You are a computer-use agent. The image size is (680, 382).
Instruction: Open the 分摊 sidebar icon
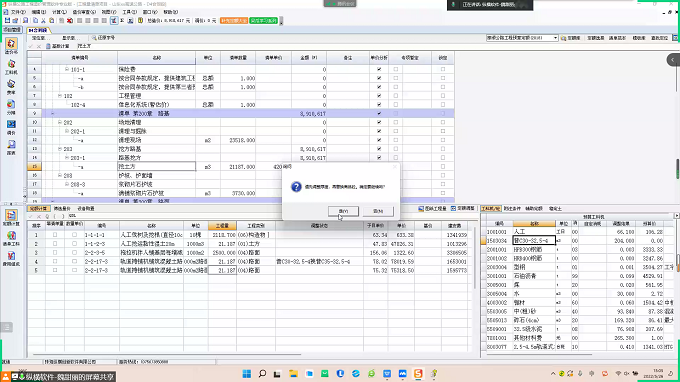coord(11,107)
